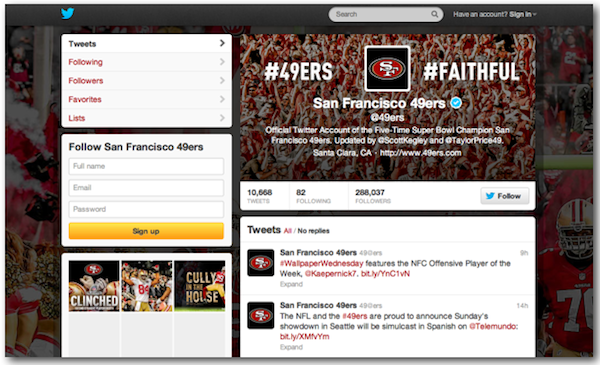View the 288,037 followers count
This screenshot has height=365, width=600.
tap(373, 196)
